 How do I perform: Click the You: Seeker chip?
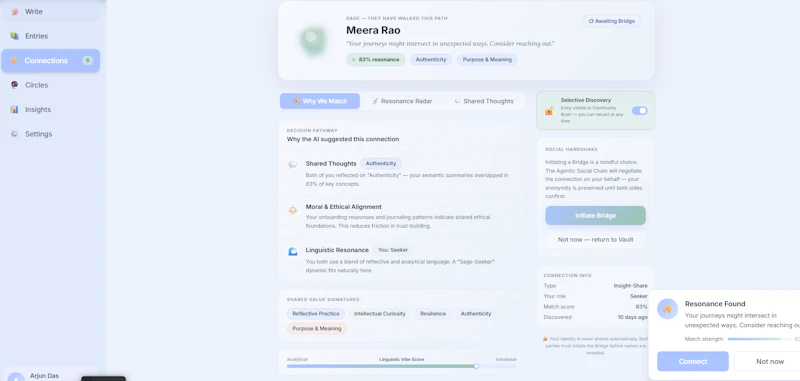pos(393,250)
